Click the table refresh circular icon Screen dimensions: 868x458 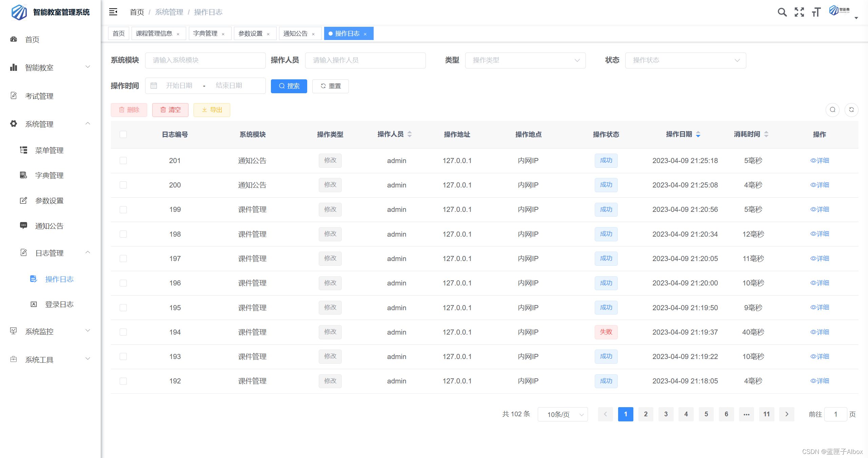(851, 110)
